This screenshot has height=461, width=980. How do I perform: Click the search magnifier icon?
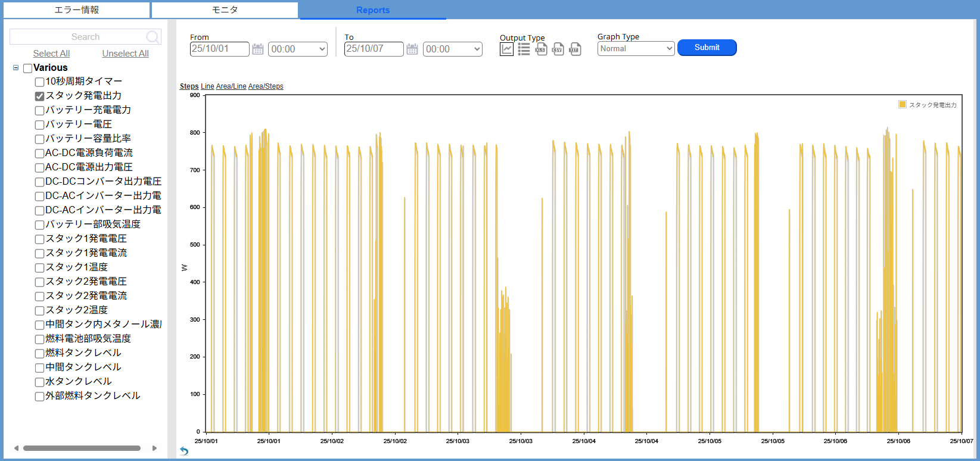click(x=153, y=37)
